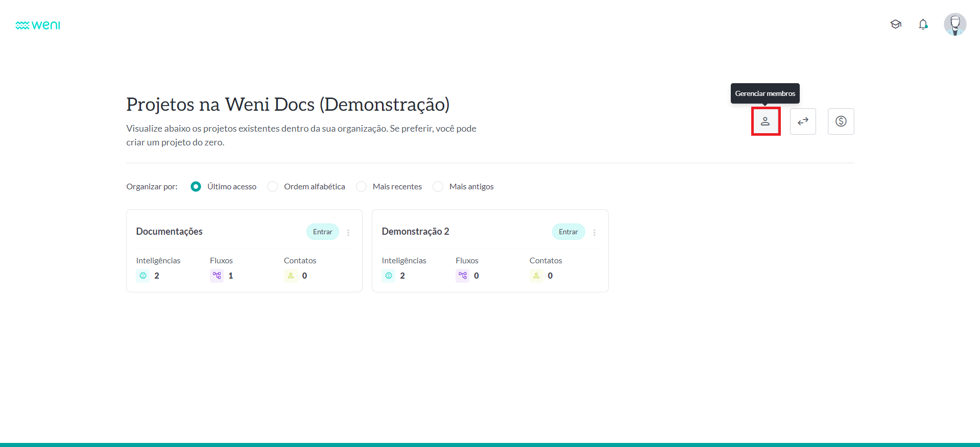
Task: Click the Demonstração 2 project title
Action: (415, 232)
